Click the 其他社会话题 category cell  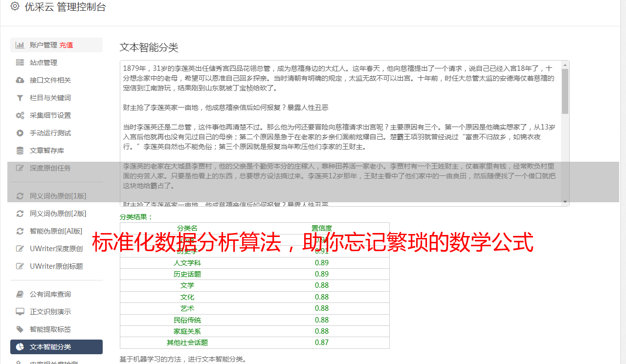187,343
